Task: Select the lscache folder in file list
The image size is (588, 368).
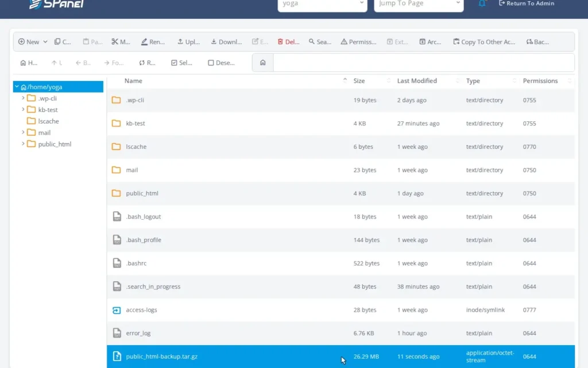Action: click(341, 147)
